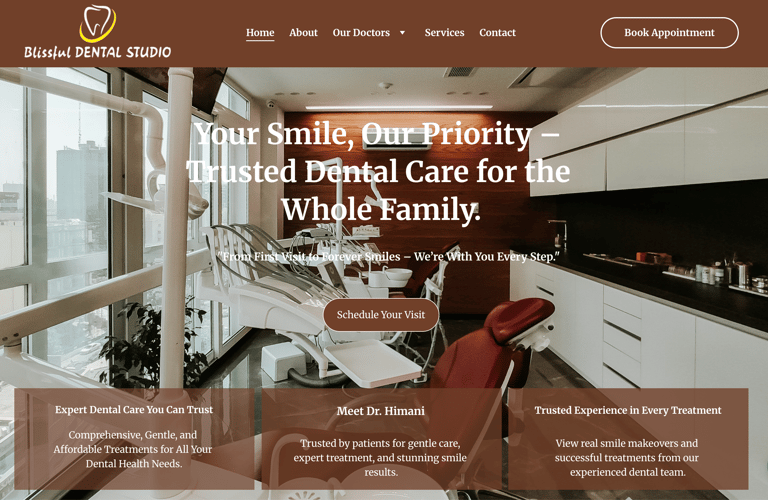This screenshot has height=500, width=768.
Task: Navigate to the Services page
Action: tap(444, 33)
